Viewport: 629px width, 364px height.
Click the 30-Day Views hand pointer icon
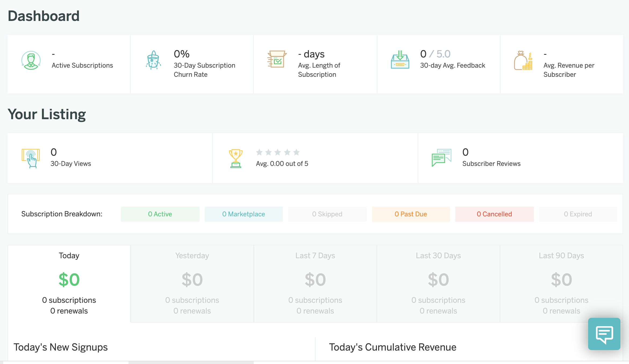click(x=31, y=158)
